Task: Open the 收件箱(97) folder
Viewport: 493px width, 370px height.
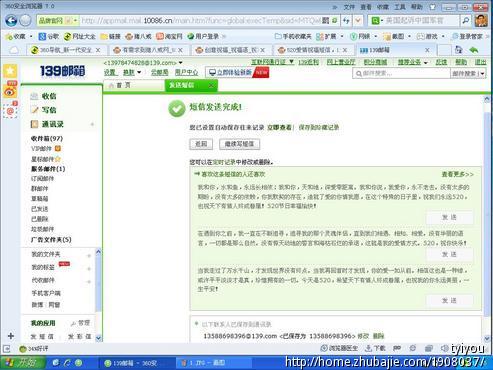Action: pyautogui.click(x=47, y=138)
